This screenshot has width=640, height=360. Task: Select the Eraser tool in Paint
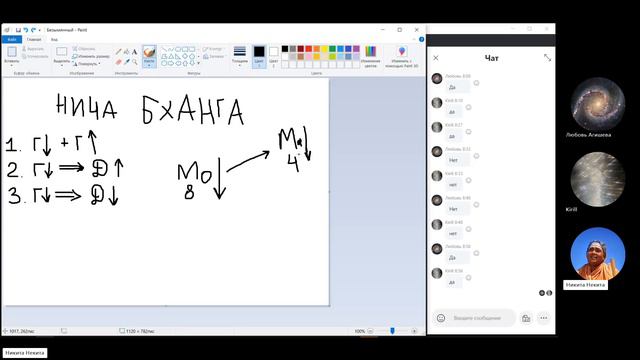click(119, 62)
